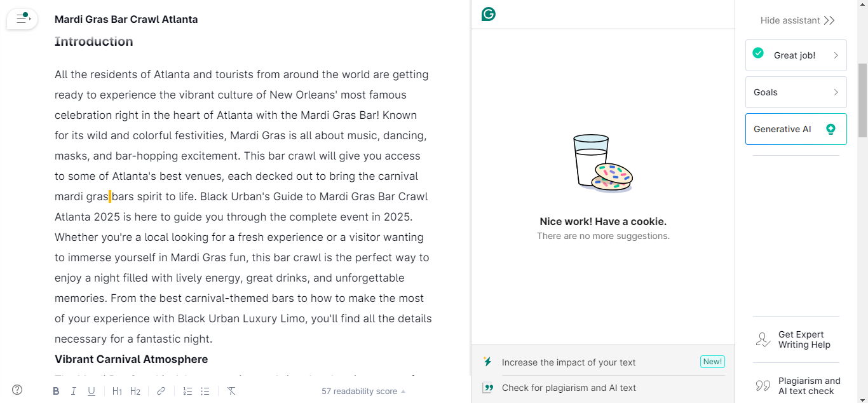
Task: Click the vertical scrollbar thumb
Action: 862,100
